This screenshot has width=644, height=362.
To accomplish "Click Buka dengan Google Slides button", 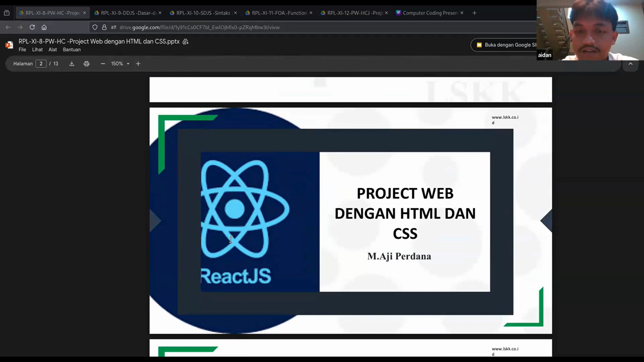I will (x=506, y=45).
